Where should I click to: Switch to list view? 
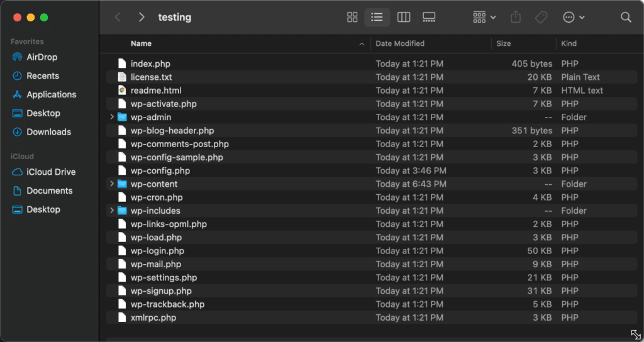coord(377,17)
